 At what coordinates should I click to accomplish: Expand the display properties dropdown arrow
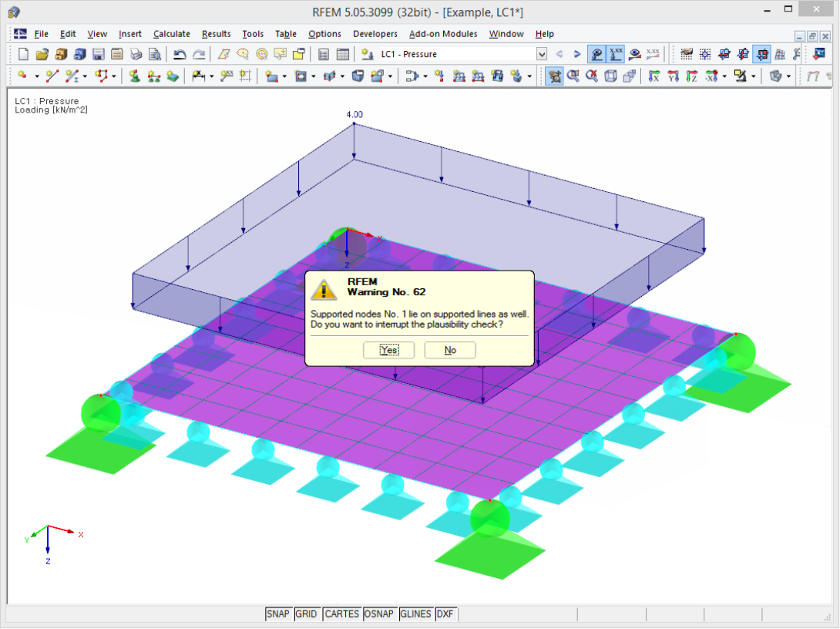coord(753,76)
